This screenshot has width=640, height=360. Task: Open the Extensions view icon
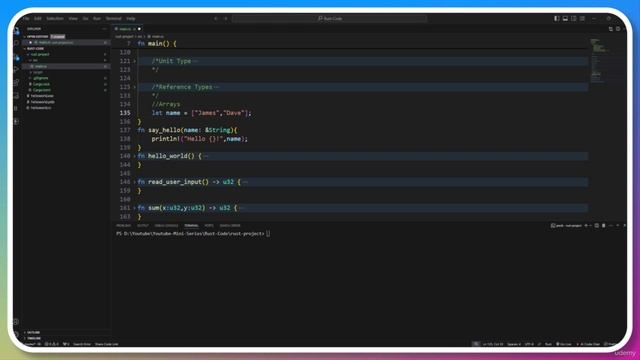17,83
